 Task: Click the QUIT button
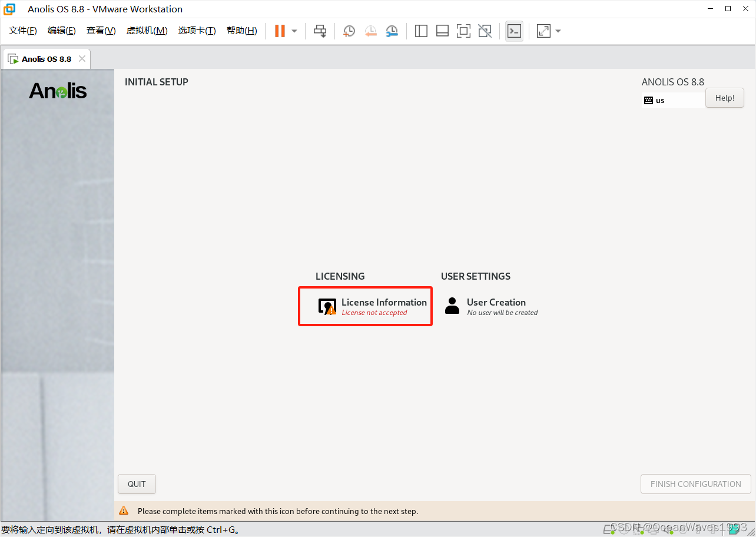coord(137,484)
